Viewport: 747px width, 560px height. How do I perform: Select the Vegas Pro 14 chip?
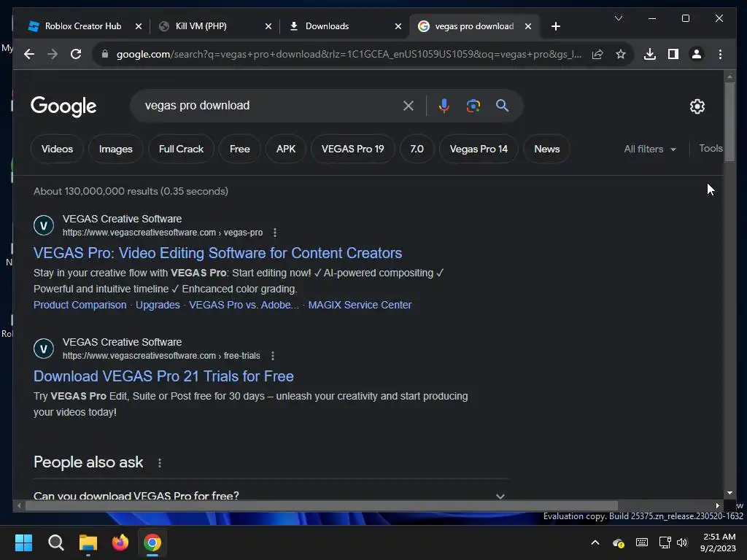(479, 149)
